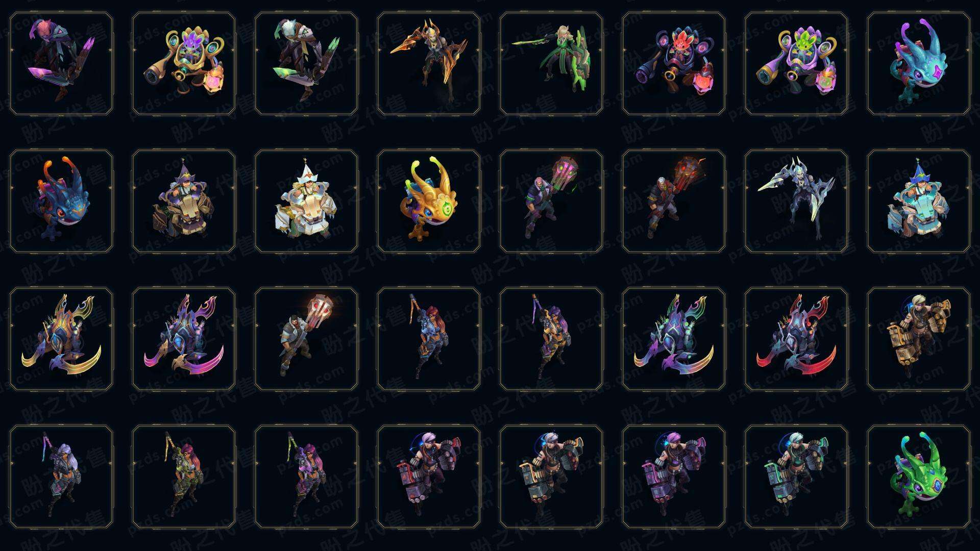The height and width of the screenshot is (551, 980).
Task: Open the red-bladed scythe creature thumbnail
Action: 796,339
